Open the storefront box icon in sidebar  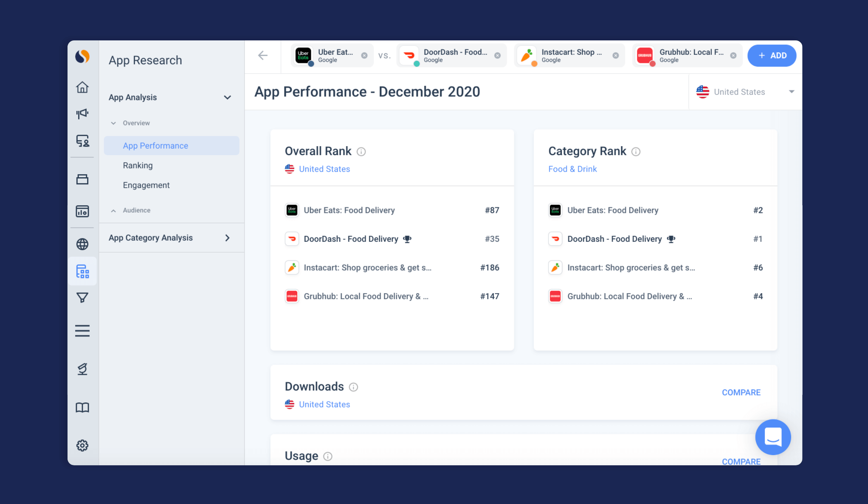point(82,179)
